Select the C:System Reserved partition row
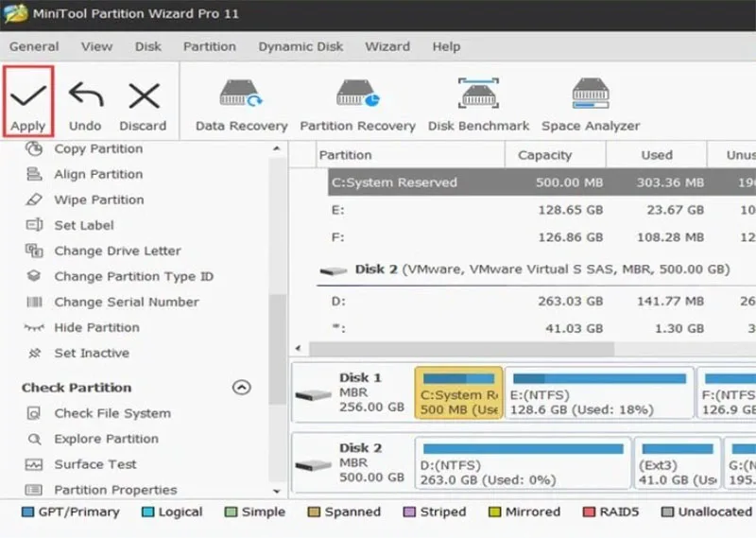The image size is (756, 538). pos(541,182)
